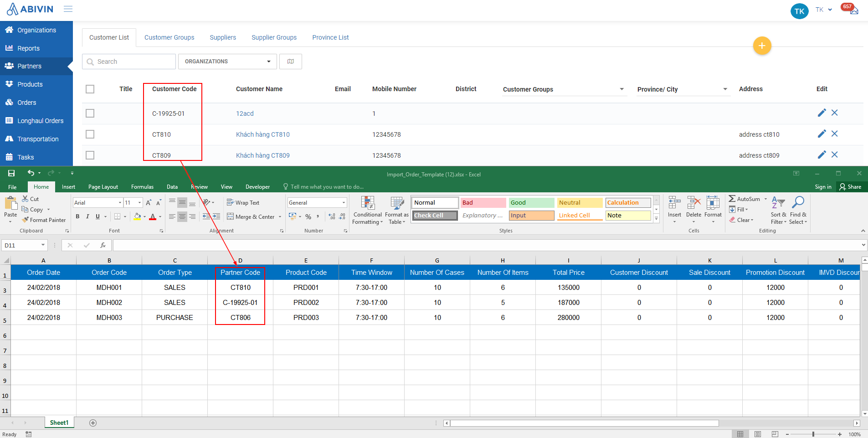
Task: Click the map view icon beside Organizations filter
Action: tap(291, 62)
